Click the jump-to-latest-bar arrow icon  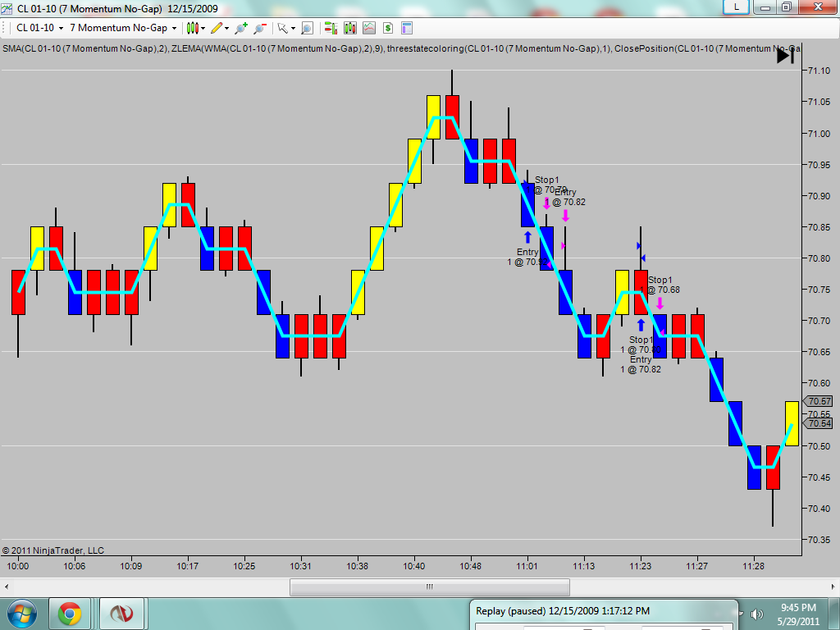point(785,55)
